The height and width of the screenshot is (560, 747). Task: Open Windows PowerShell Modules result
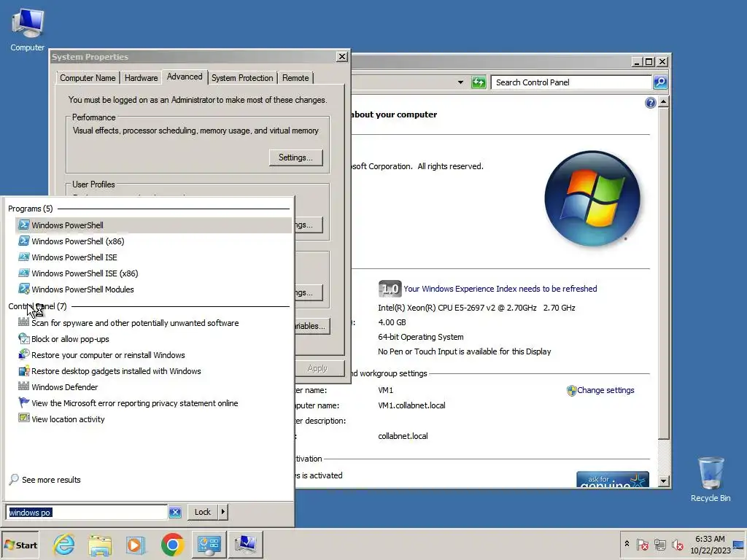153,289
